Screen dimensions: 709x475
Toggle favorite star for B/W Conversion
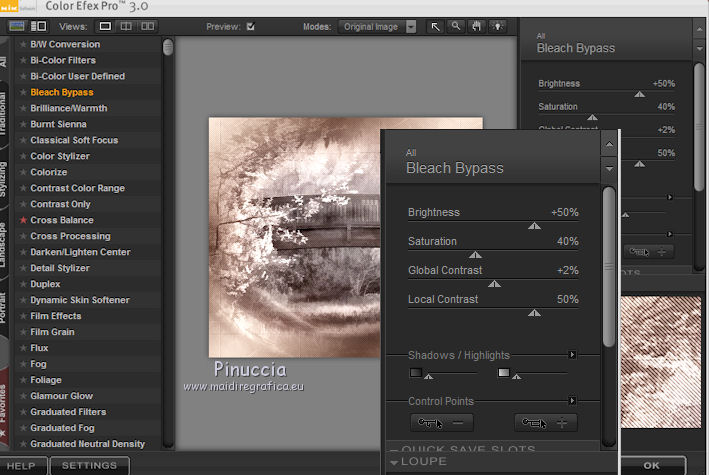[23, 44]
